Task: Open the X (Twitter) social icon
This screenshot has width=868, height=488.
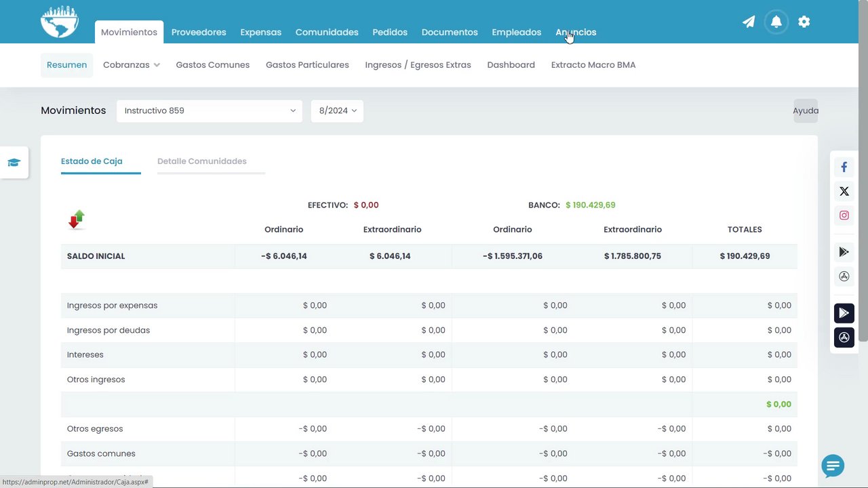Action: [x=844, y=191]
